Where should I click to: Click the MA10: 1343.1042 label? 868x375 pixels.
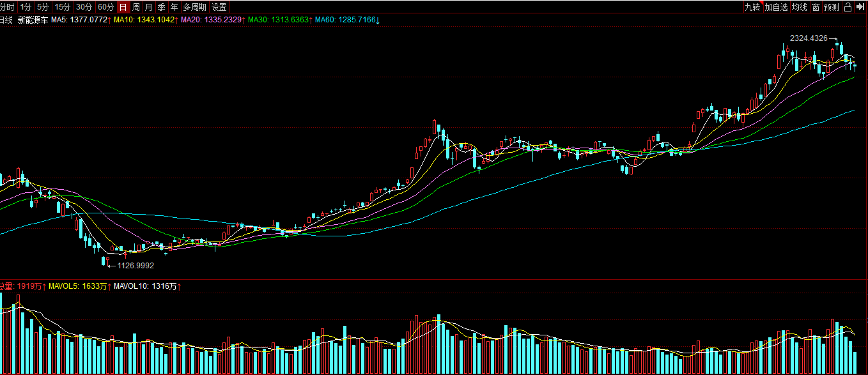(x=144, y=20)
